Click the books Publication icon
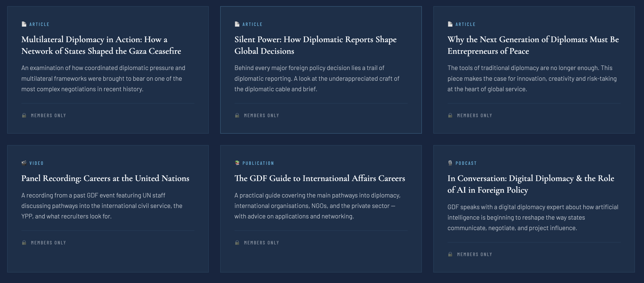The image size is (644, 283). (237, 163)
